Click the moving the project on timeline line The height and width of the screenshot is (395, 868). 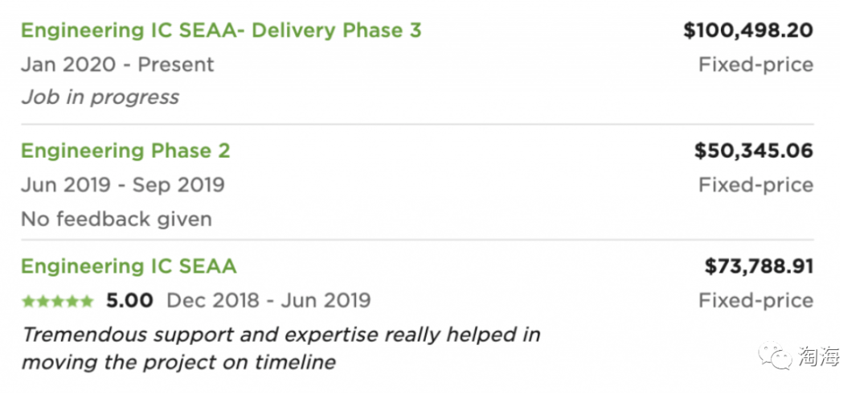(x=178, y=362)
